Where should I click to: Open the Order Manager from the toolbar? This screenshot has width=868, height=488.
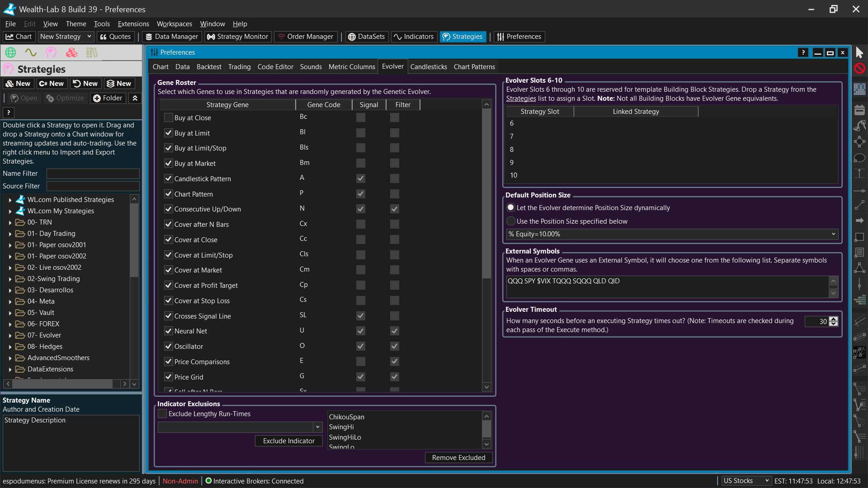[x=306, y=37]
